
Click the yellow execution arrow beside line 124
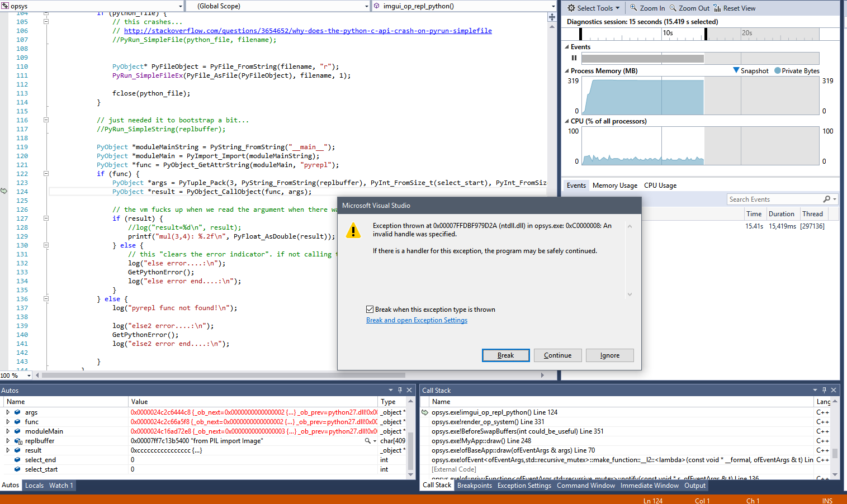4,191
